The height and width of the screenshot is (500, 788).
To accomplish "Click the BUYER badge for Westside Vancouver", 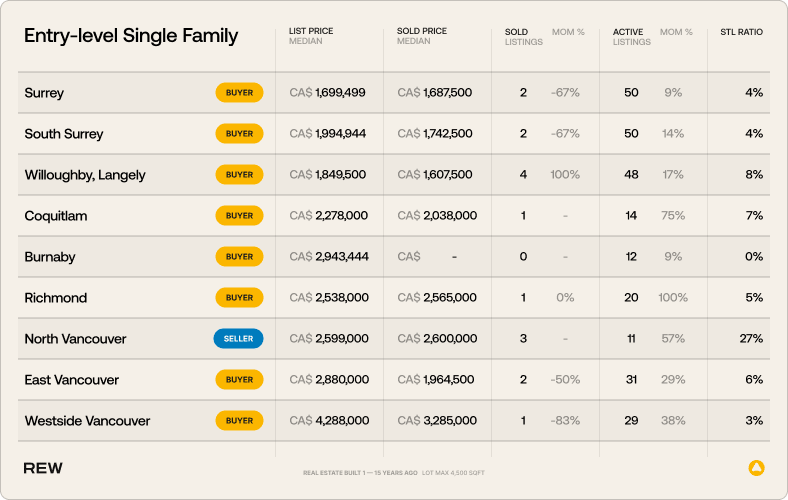I will (x=239, y=421).
